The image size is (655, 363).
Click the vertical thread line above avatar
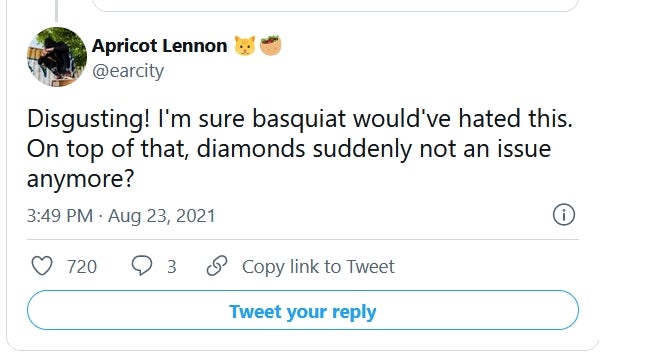(x=56, y=10)
